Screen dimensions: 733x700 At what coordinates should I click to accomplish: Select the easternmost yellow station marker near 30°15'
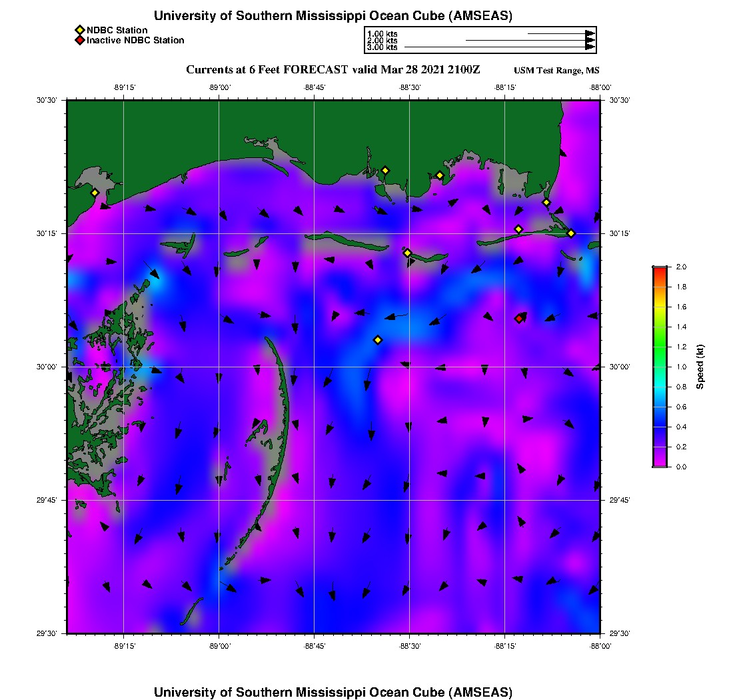[571, 233]
